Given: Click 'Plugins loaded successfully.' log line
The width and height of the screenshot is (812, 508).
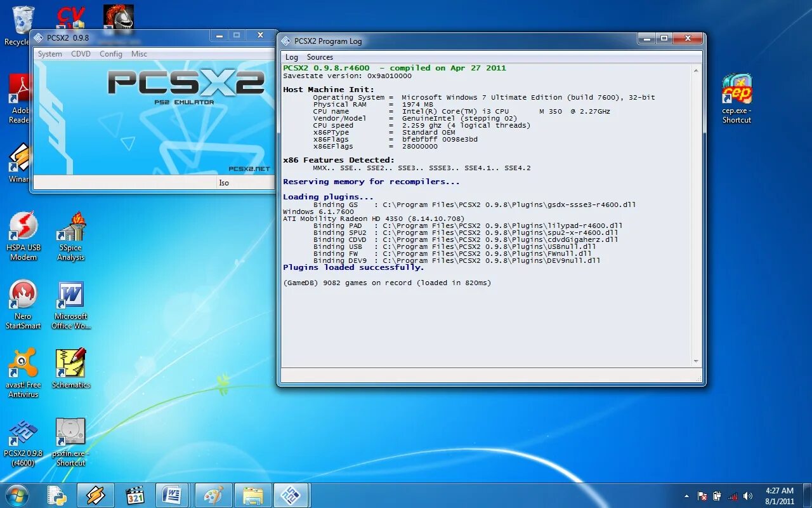Looking at the screenshot, I should point(353,267).
